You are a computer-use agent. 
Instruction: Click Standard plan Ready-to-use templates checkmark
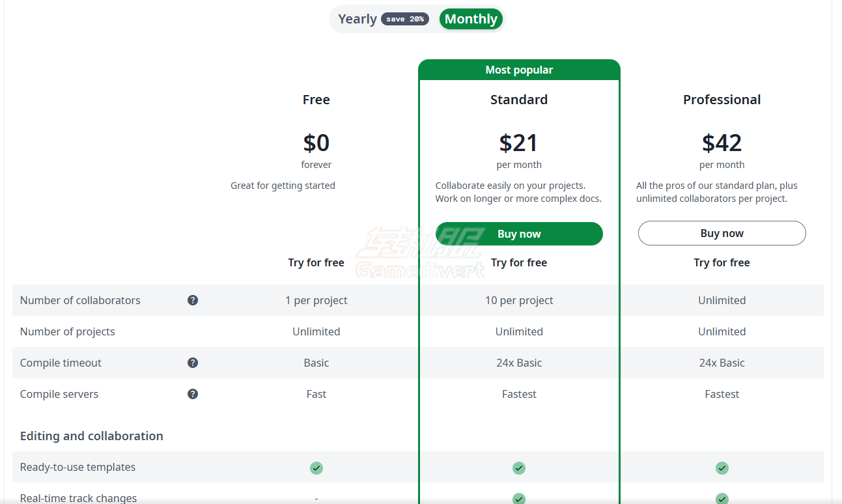(x=519, y=468)
